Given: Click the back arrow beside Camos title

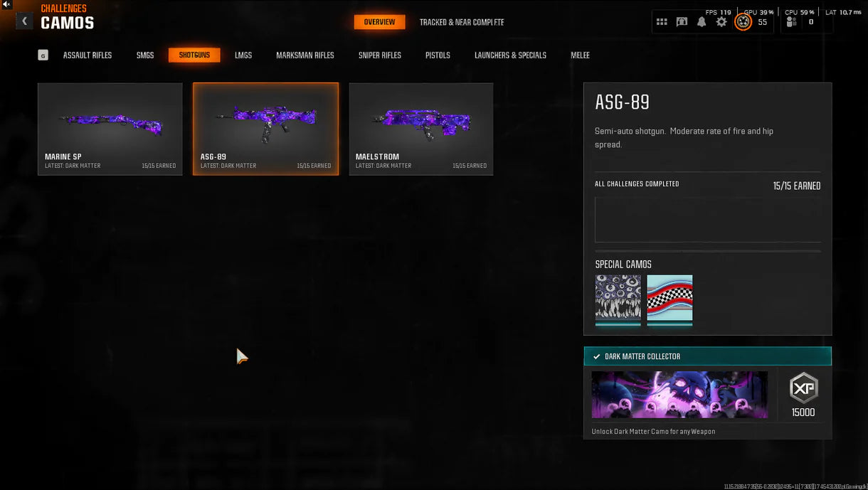Looking at the screenshot, I should (x=24, y=21).
